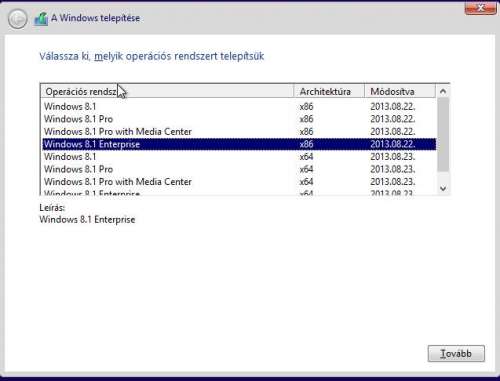The width and height of the screenshot is (500, 381).
Task: Click the 2013.08.23. date of x64 Windows 8.1 row
Action: pos(393,157)
